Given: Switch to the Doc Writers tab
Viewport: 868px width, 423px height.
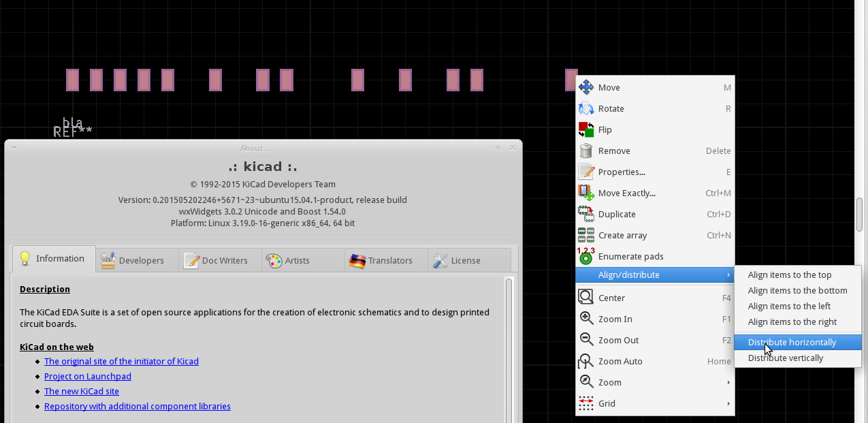Looking at the screenshot, I should [221, 260].
